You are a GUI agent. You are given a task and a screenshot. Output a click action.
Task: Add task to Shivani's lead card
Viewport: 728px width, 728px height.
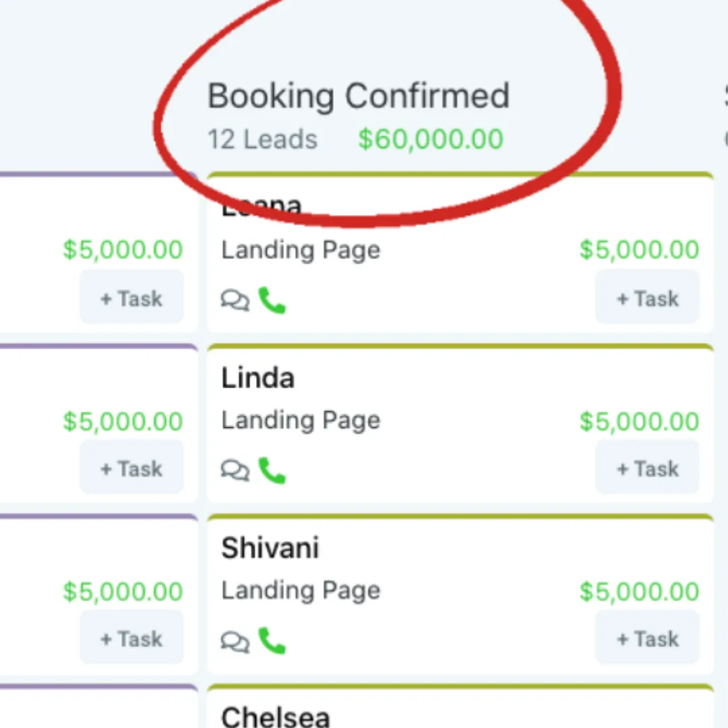coord(647,638)
